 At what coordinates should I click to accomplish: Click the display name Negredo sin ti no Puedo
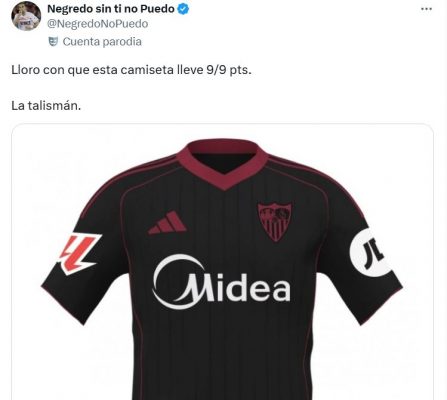click(111, 9)
